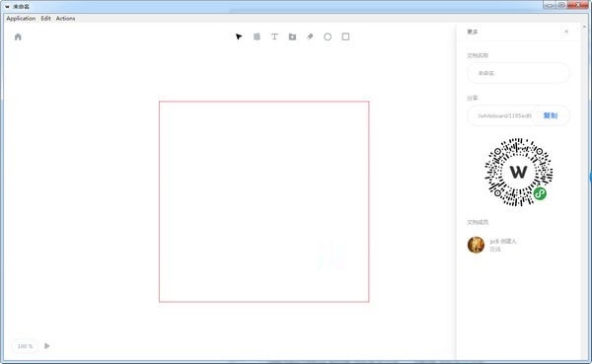Click the round QR code image

pos(518,173)
